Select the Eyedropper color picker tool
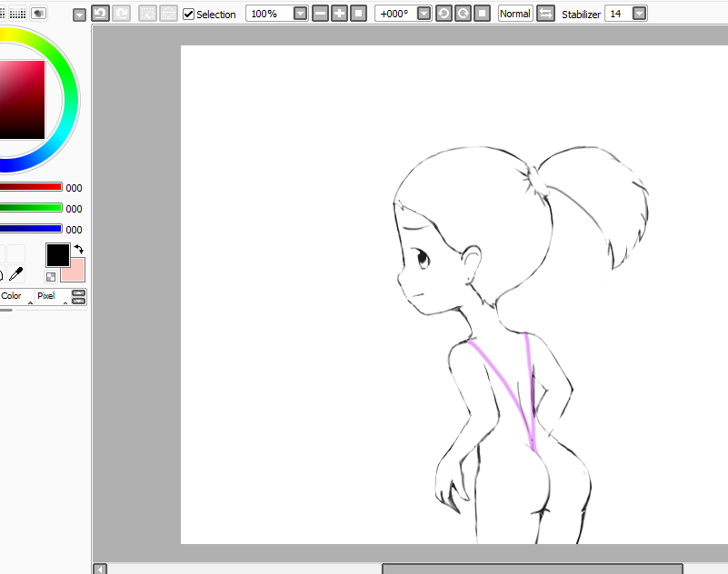 (x=15, y=273)
